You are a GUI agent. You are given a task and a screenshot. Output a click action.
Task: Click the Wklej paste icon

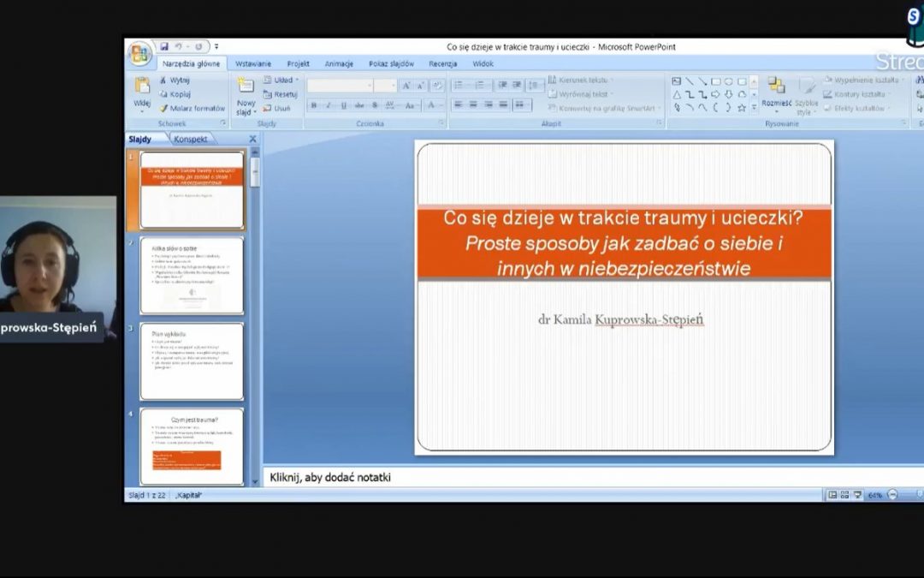[x=141, y=86]
